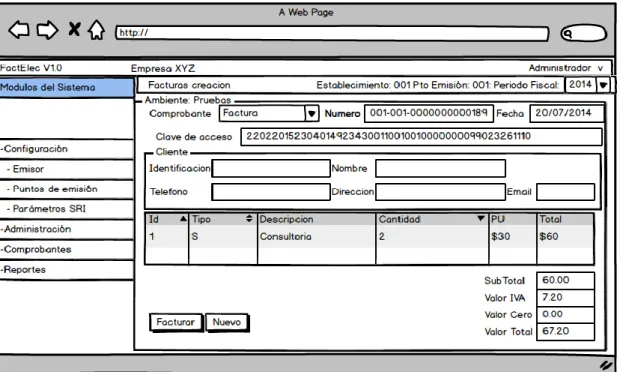Click the Fecha date field

click(567, 113)
